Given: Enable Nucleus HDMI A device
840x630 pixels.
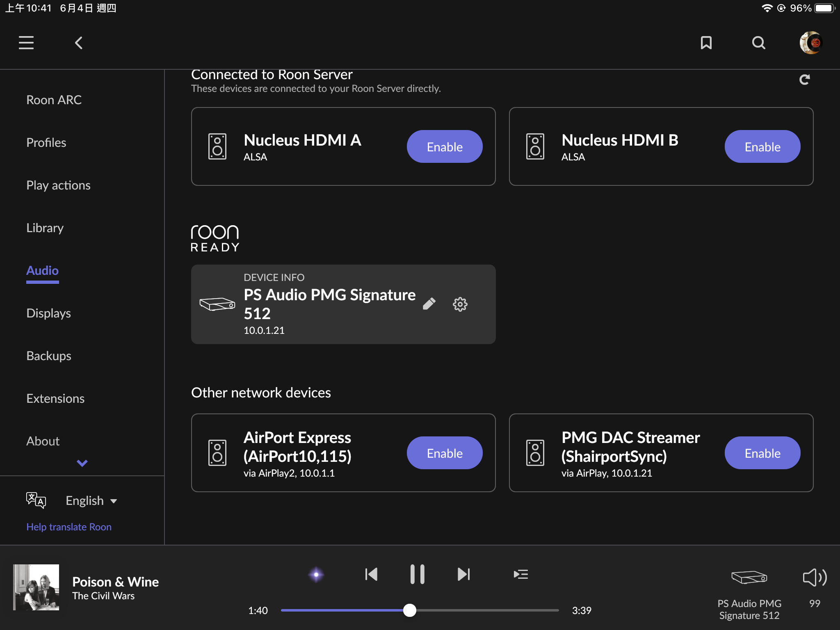Looking at the screenshot, I should [445, 146].
